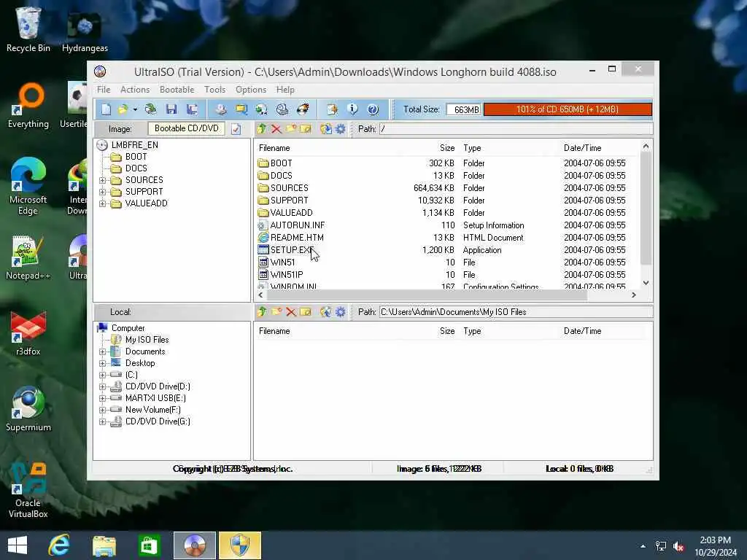The image size is (747, 560).
Task: Click the Save As toolbar icon
Action: point(193,109)
